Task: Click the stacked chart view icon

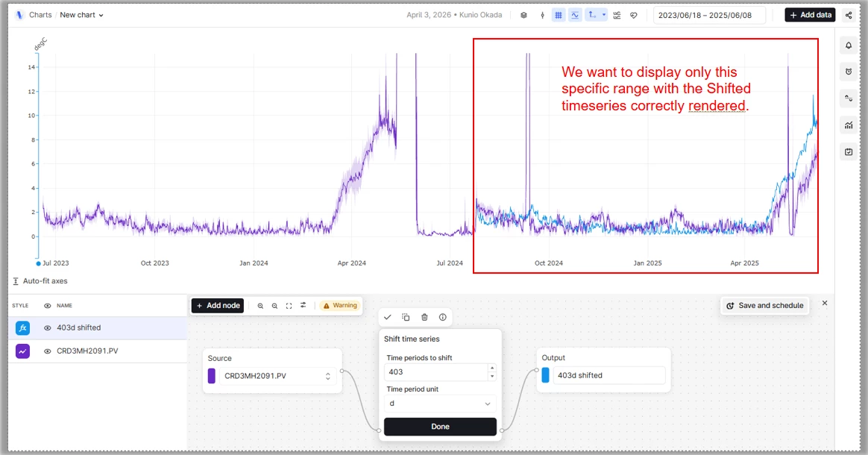Action: click(x=617, y=16)
